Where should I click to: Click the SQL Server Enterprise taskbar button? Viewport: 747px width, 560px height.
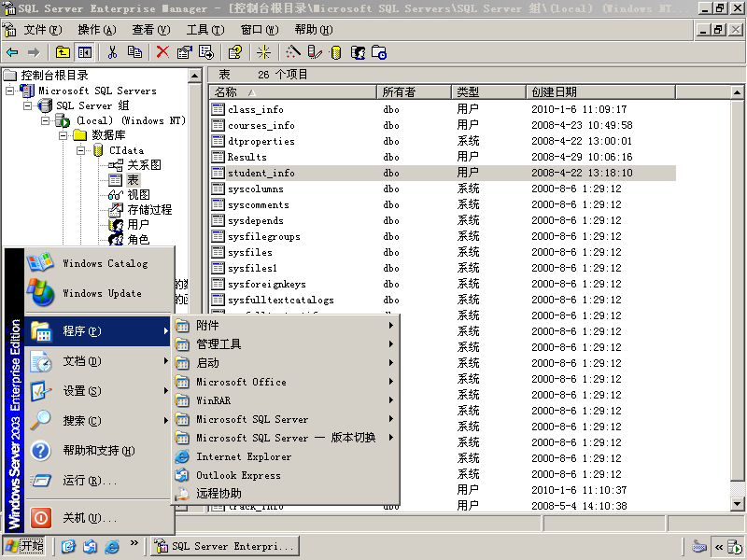(x=225, y=546)
